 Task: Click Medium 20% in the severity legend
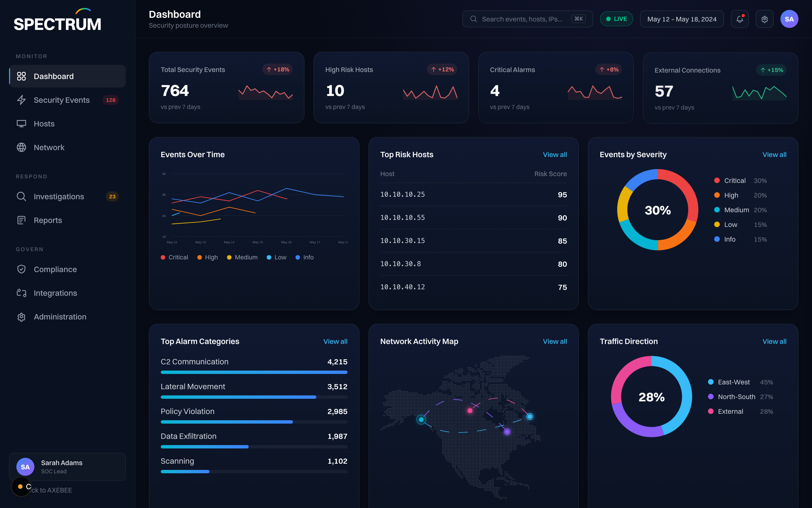tap(741, 210)
